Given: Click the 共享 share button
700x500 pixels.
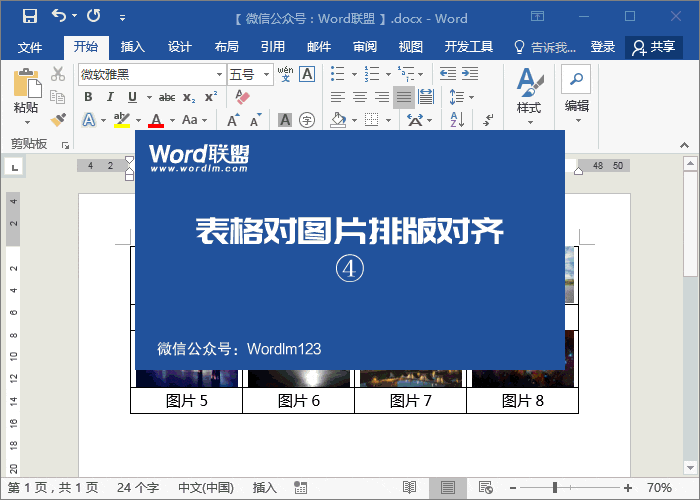Looking at the screenshot, I should (x=654, y=47).
